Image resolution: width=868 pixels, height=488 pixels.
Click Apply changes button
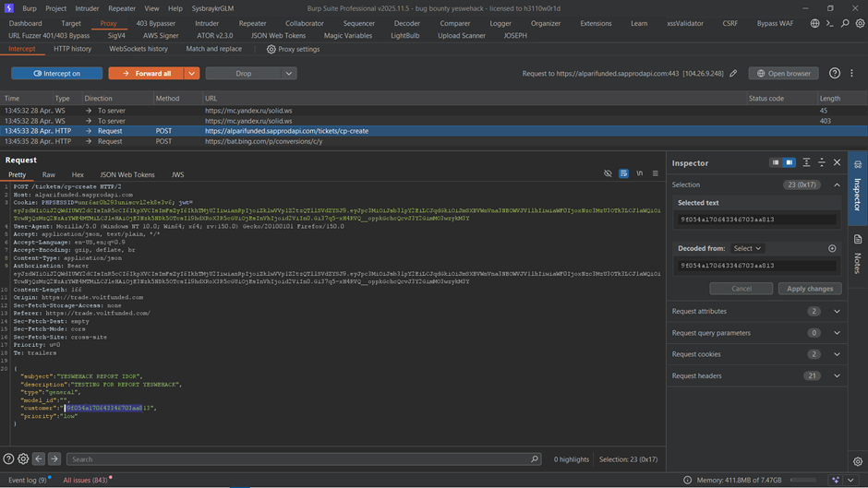tap(810, 288)
